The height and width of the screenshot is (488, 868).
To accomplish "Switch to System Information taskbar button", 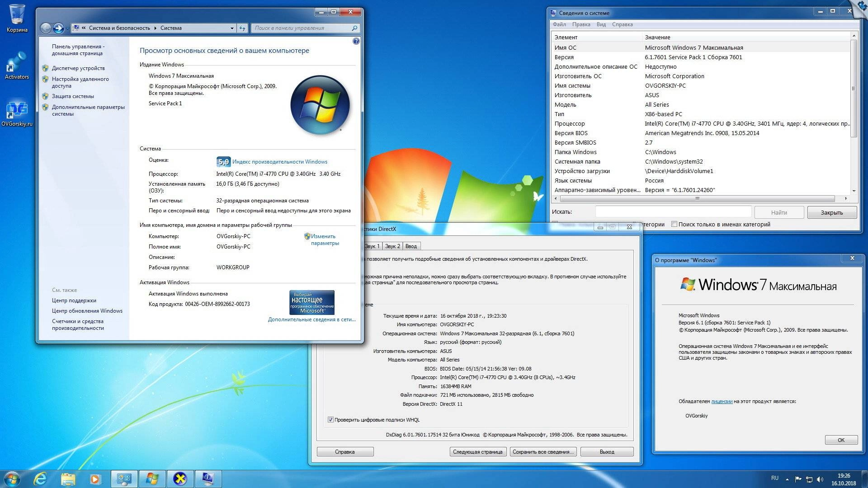I will (208, 479).
